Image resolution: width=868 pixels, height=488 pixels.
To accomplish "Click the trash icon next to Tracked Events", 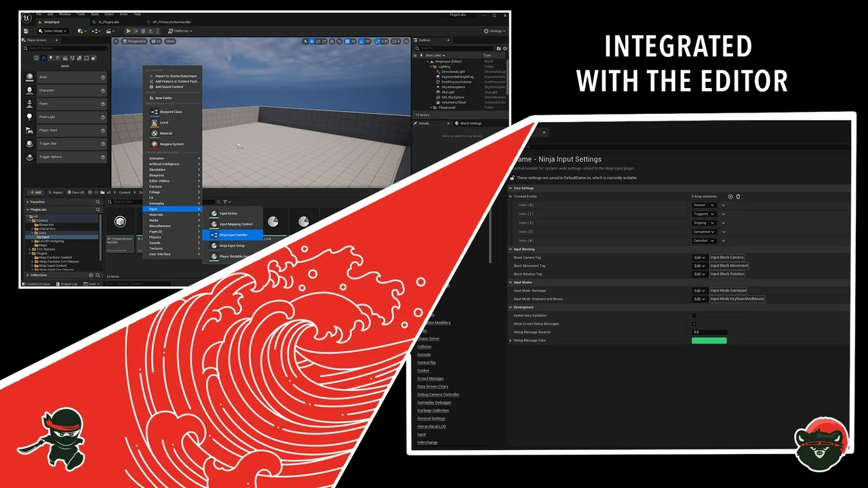I will (x=738, y=197).
